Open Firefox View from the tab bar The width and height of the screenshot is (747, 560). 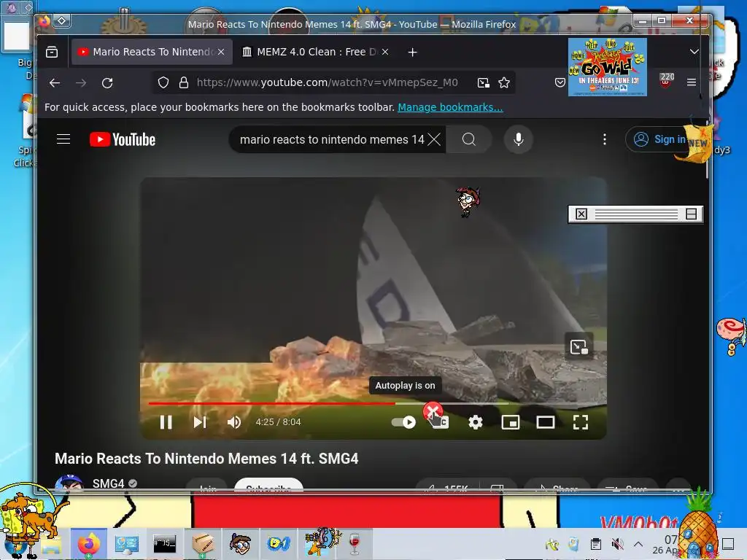pos(52,52)
